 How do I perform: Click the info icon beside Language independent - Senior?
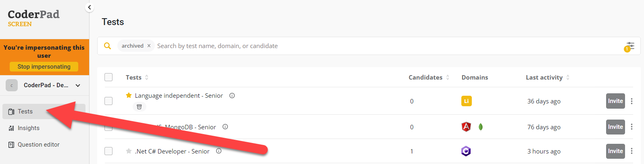click(x=232, y=96)
